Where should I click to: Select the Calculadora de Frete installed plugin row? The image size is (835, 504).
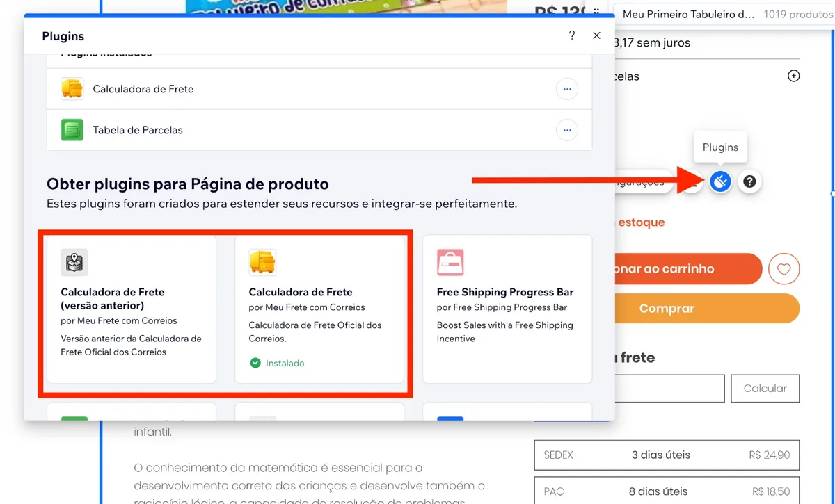(319, 89)
